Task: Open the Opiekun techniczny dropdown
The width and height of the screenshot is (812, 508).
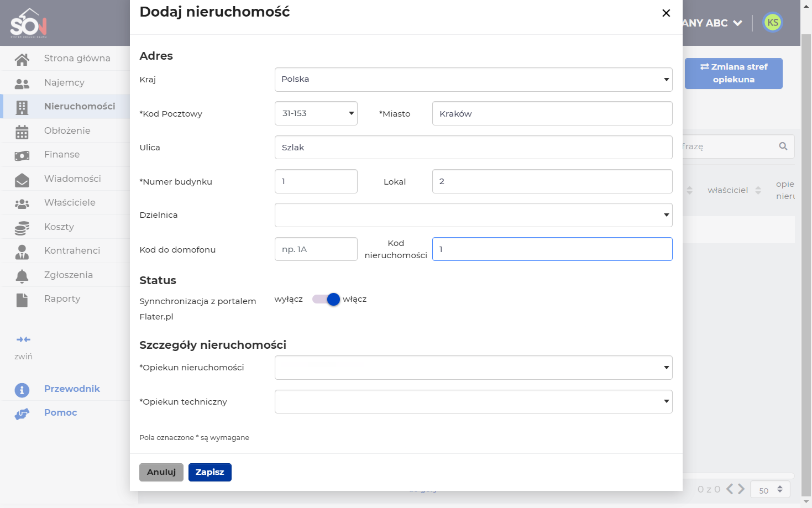Action: [x=473, y=401]
